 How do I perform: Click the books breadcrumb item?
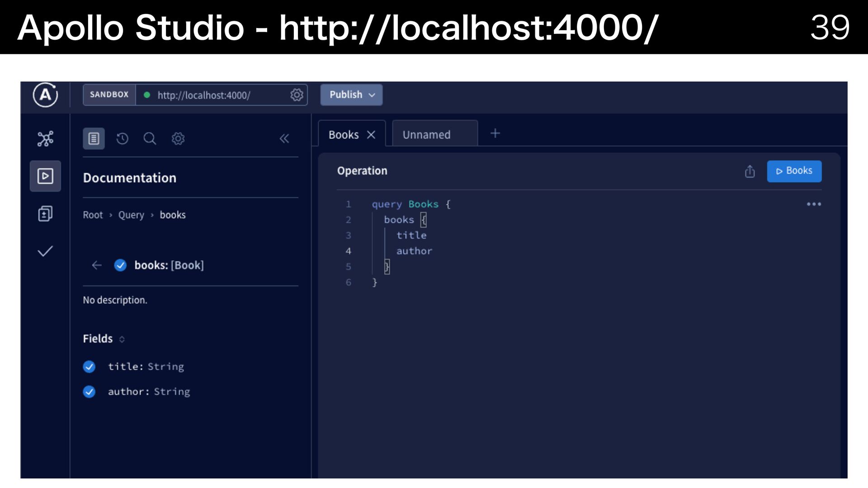pyautogui.click(x=173, y=215)
